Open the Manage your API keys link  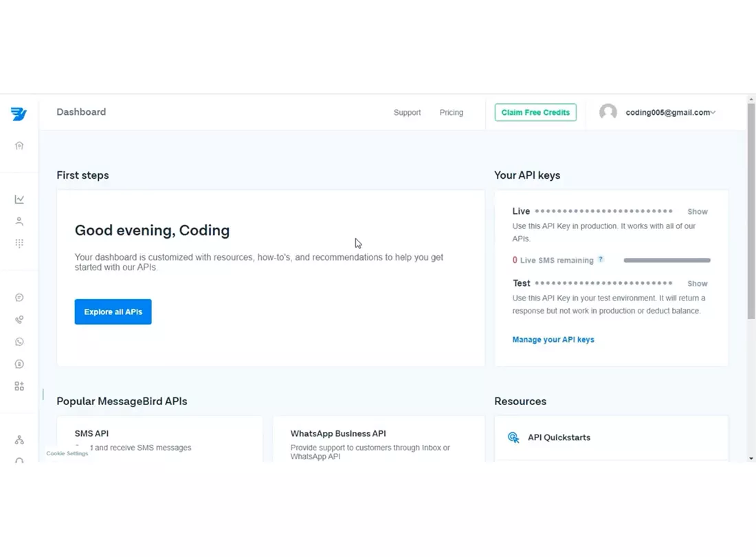click(x=553, y=340)
